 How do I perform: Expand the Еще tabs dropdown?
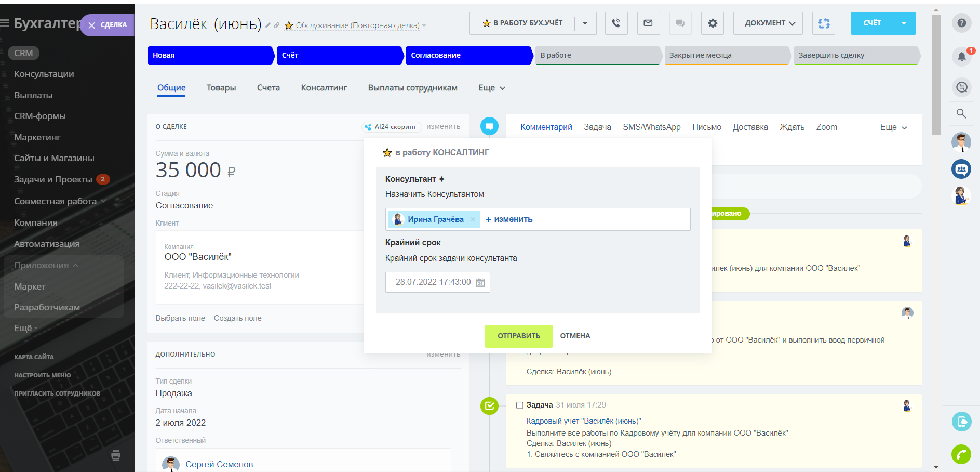(x=491, y=88)
